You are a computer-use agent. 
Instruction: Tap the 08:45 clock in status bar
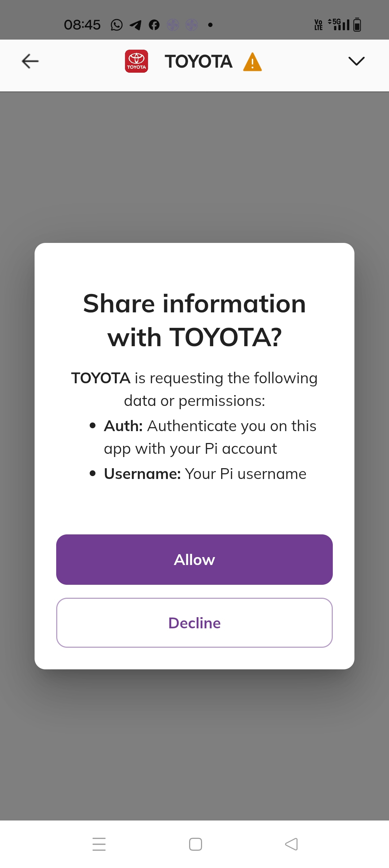point(82,25)
